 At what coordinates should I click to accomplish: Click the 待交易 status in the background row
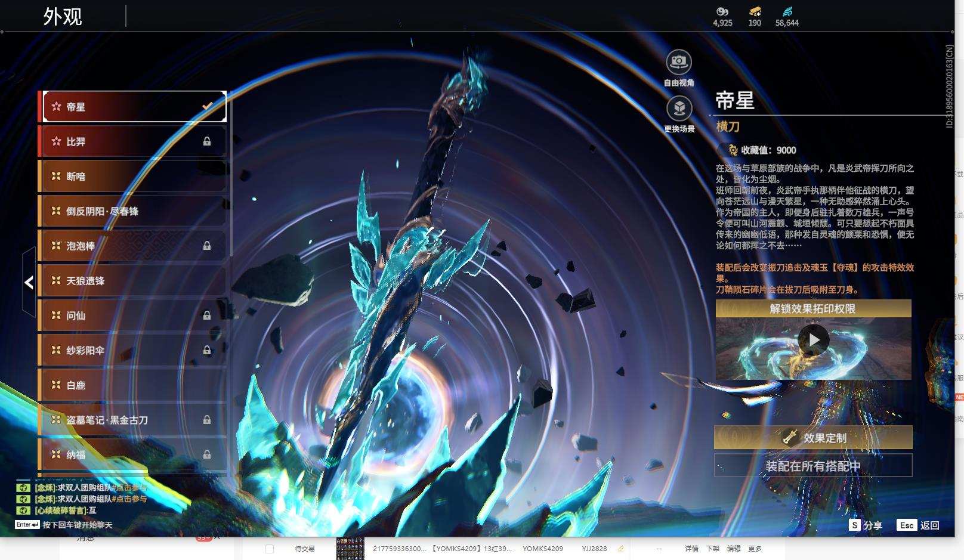click(305, 549)
